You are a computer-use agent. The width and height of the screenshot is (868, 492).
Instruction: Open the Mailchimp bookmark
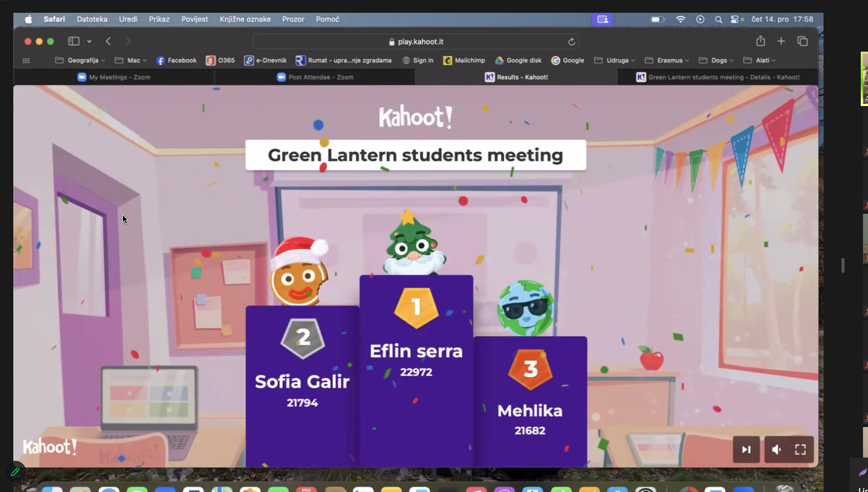[464, 61]
